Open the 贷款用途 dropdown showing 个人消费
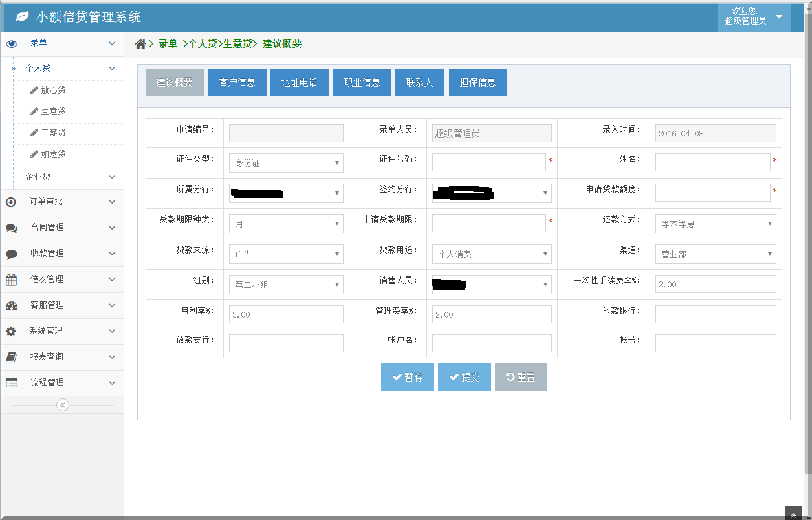812x520 pixels. click(491, 254)
